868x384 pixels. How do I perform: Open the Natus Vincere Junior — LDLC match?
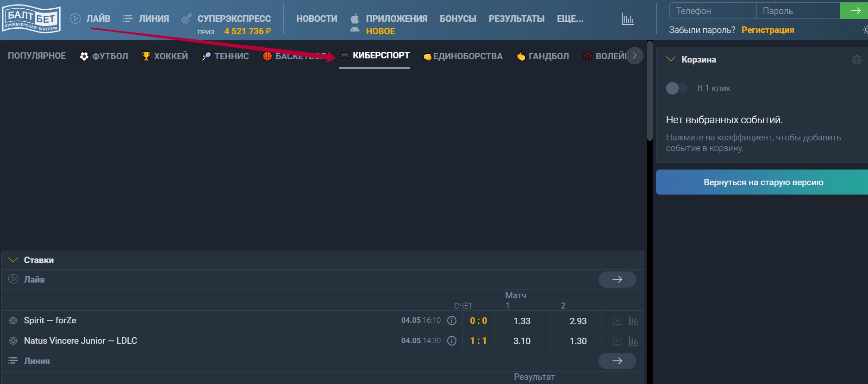pyautogui.click(x=81, y=341)
